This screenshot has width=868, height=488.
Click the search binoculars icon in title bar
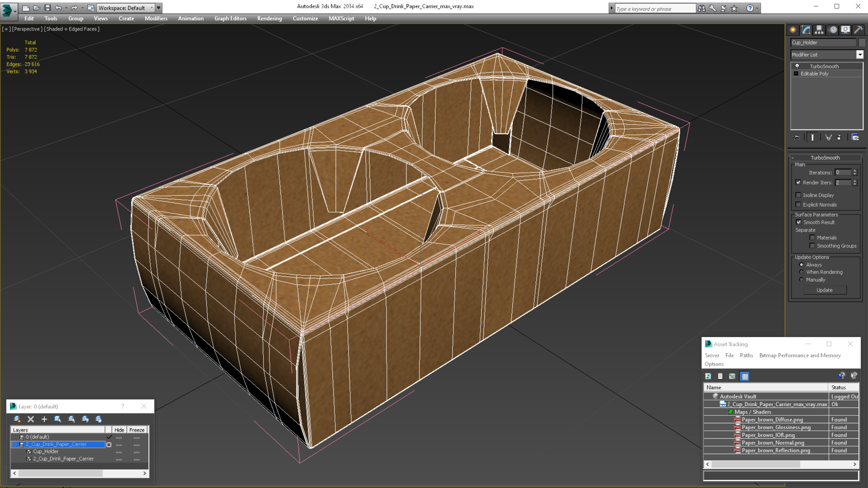pyautogui.click(x=702, y=8)
